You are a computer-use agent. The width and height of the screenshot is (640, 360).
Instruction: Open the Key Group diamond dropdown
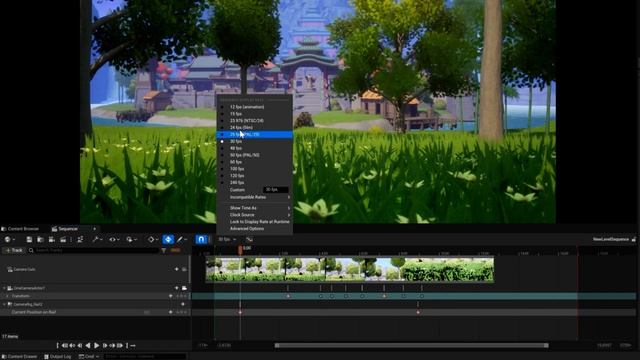point(153,240)
